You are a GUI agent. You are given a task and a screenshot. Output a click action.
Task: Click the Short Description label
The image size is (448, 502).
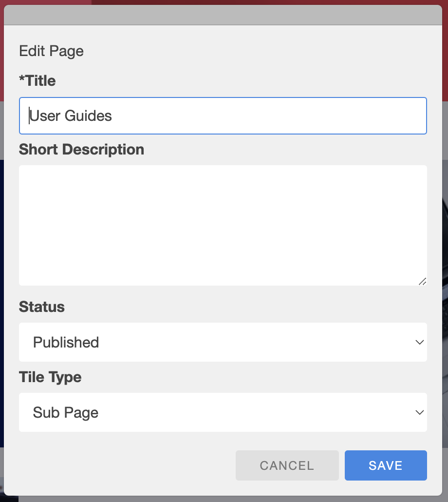point(81,150)
